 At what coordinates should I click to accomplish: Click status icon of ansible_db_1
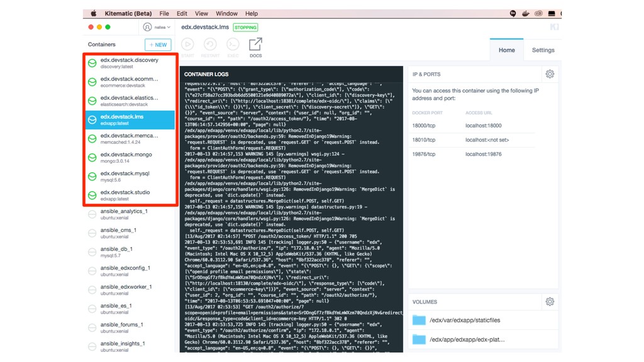92,252
